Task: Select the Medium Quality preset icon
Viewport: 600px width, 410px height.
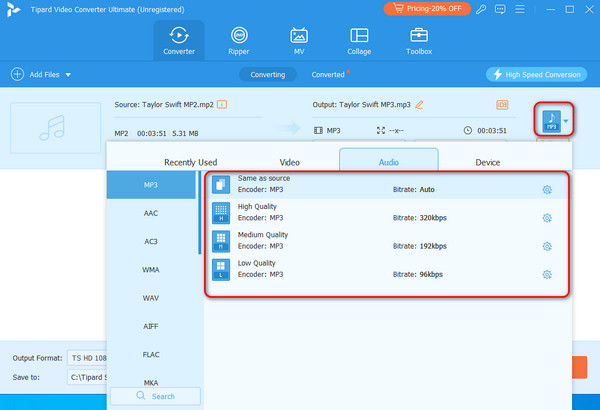Action: coord(221,241)
